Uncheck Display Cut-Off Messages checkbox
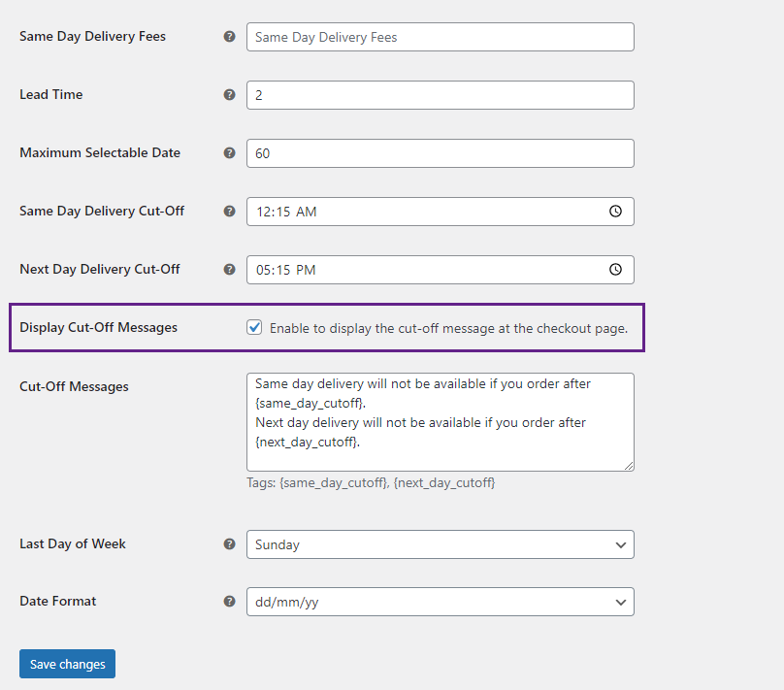This screenshot has width=784, height=690. coord(254,327)
